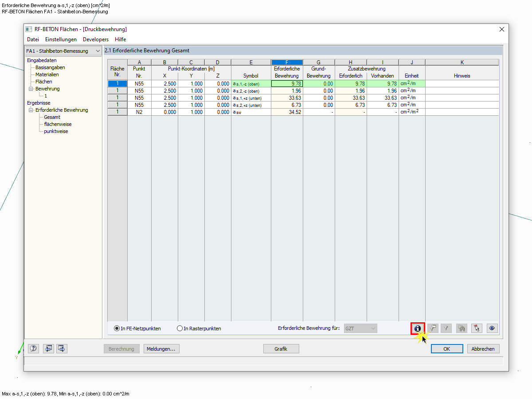The image size is (532, 399).
Task: Toggle the eye view icon
Action: click(491, 328)
